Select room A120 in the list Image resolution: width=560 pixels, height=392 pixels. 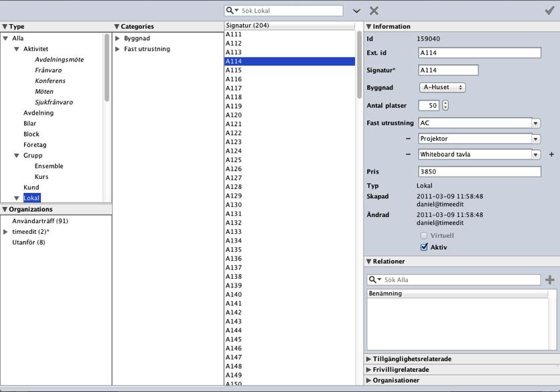point(289,115)
